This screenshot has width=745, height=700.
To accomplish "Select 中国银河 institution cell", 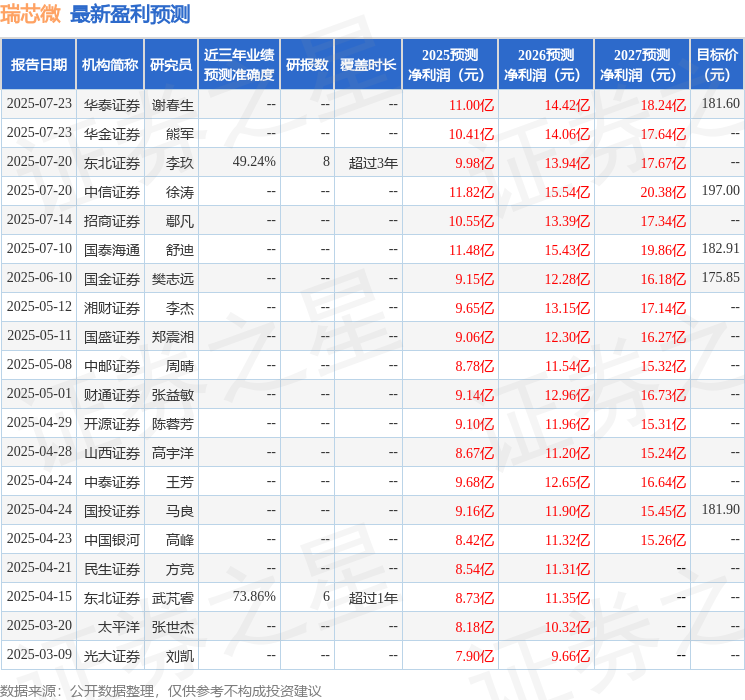I will (112, 540).
